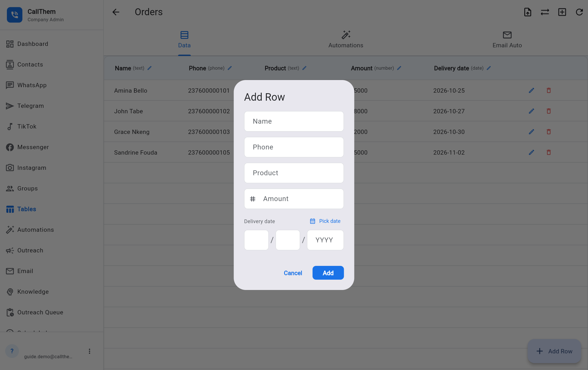Delete the John Tabe row

coord(549,111)
